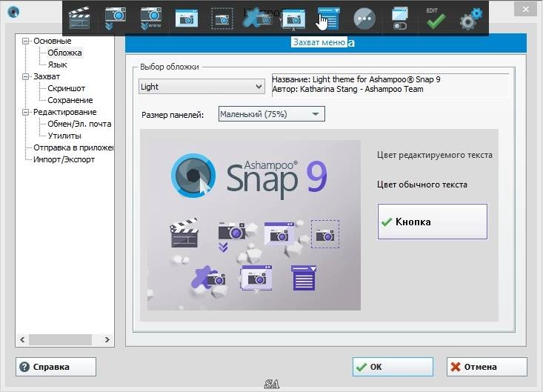The image size is (543, 392).
Task: Open Скриншот settings page
Action: 66,88
